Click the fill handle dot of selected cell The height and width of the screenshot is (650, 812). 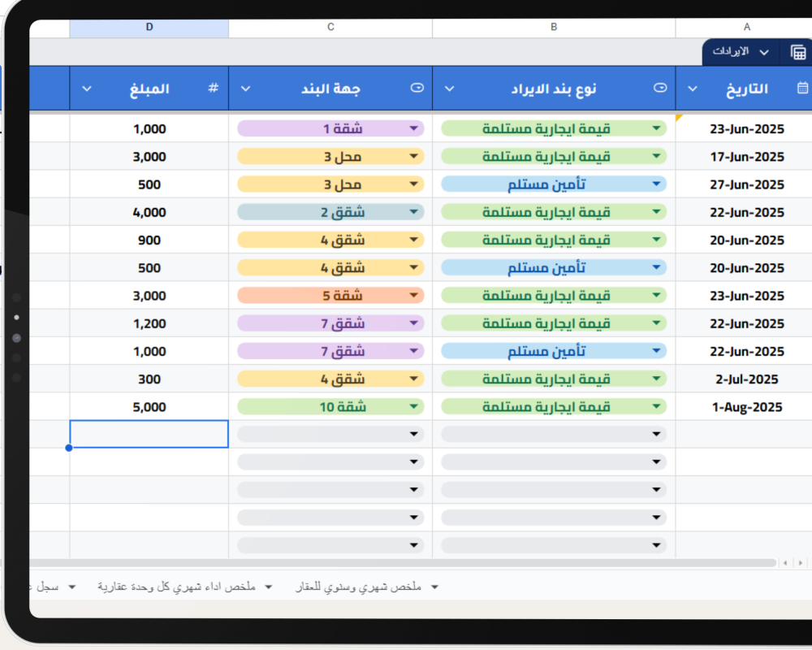tap(69, 448)
